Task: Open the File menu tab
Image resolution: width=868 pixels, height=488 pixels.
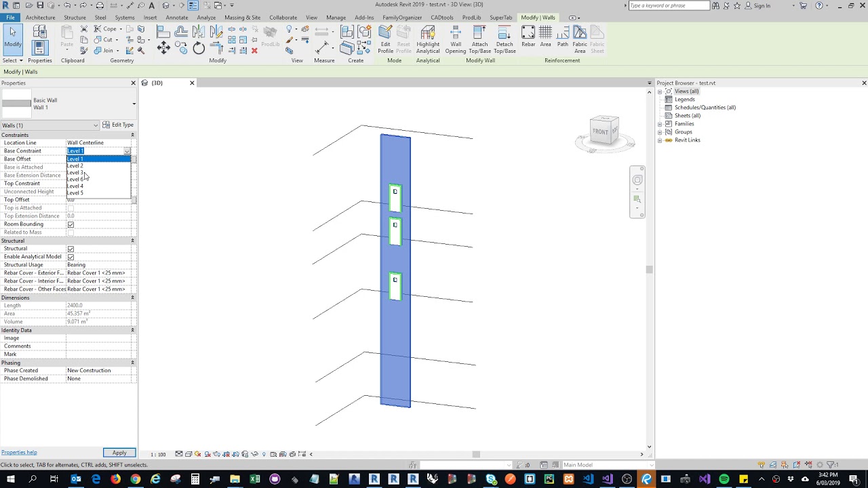Action: click(10, 18)
